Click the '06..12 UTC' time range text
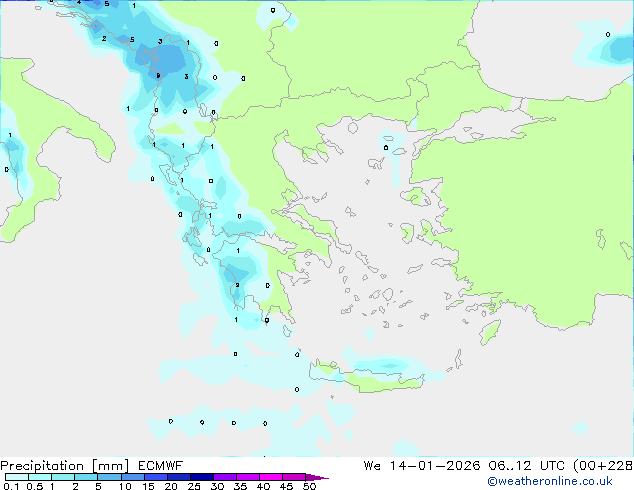 point(526,466)
